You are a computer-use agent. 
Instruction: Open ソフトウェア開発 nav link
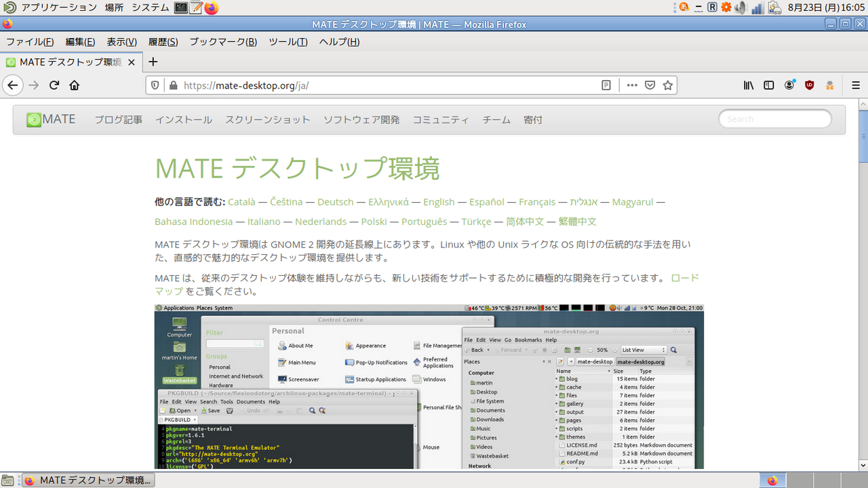(x=361, y=120)
